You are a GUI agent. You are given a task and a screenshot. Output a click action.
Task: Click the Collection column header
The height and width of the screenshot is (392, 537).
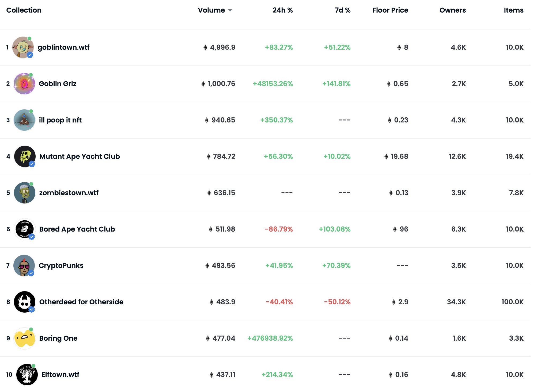click(24, 10)
